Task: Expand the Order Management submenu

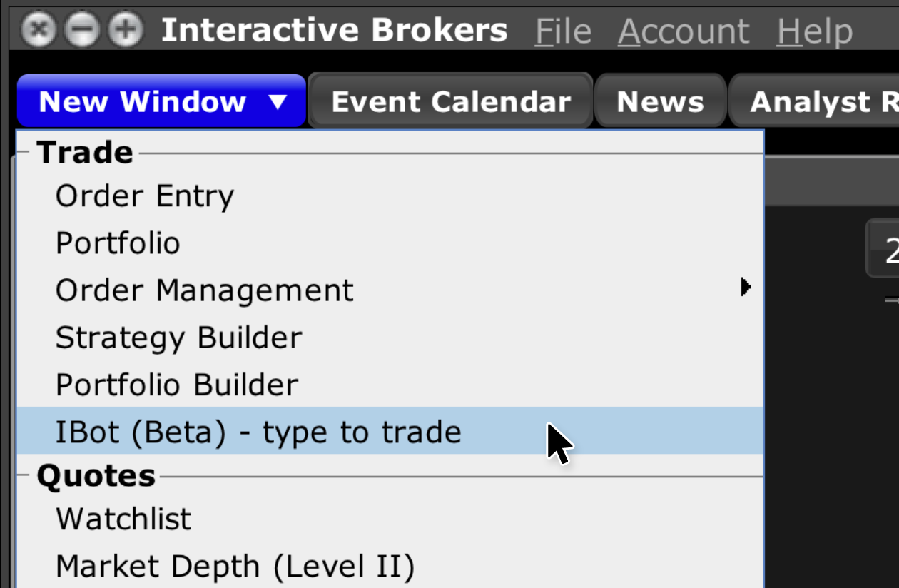Action: (746, 287)
